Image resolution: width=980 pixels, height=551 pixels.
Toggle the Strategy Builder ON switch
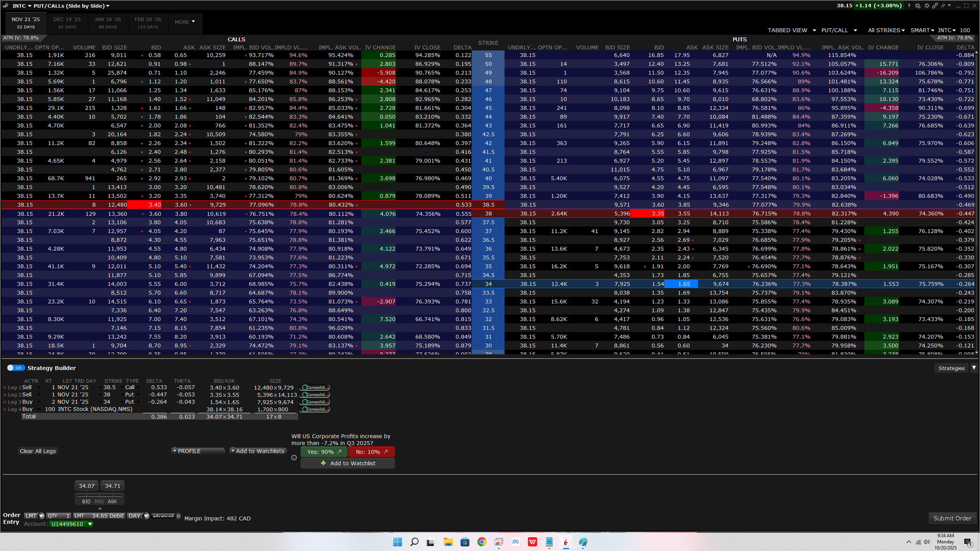point(16,368)
